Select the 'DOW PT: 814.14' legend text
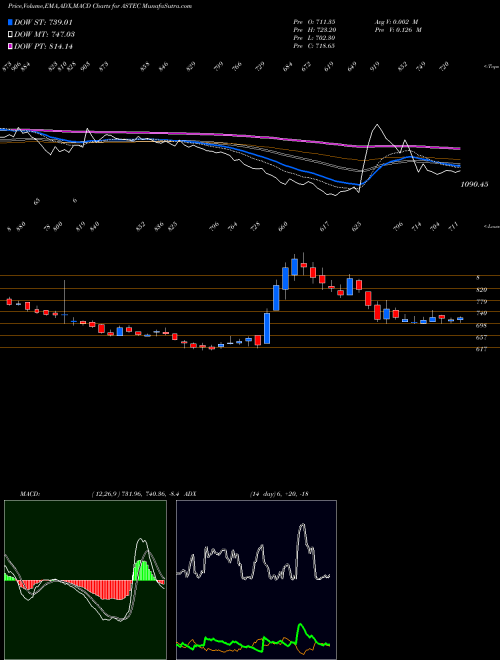500x660 pixels. click(x=43, y=46)
